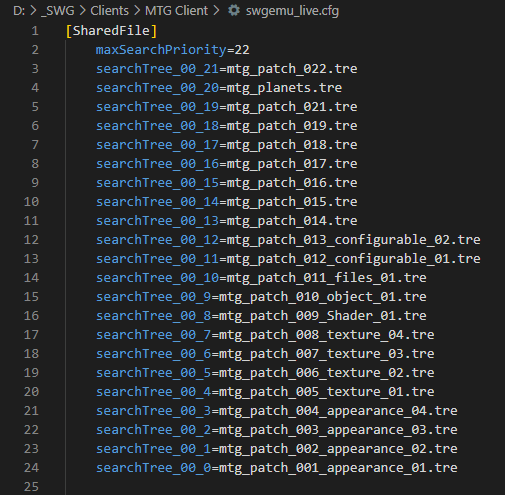This screenshot has width=505, height=495.
Task: Click the searchTree_00_1 key
Action: (154, 449)
